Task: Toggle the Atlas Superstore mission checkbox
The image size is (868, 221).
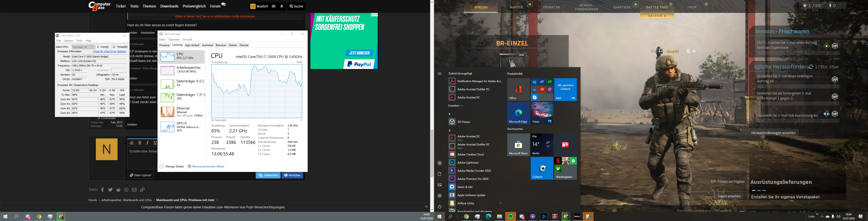Action: click(x=754, y=53)
